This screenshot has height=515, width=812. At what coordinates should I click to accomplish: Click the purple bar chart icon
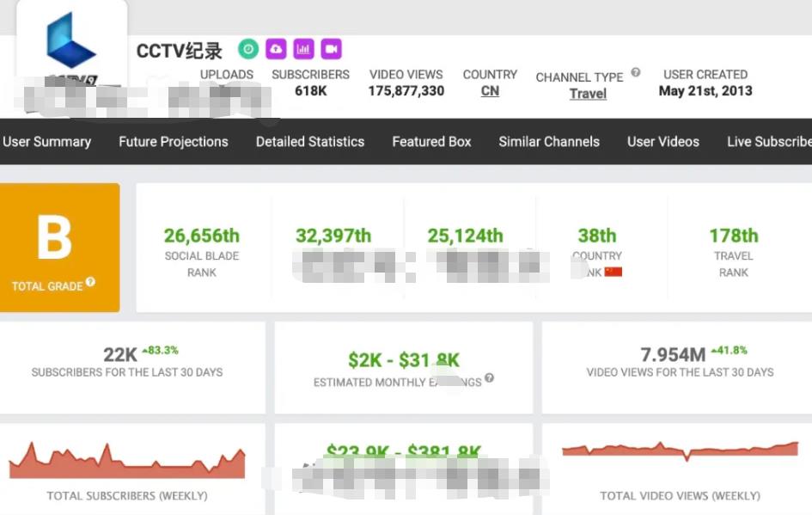[x=303, y=49]
